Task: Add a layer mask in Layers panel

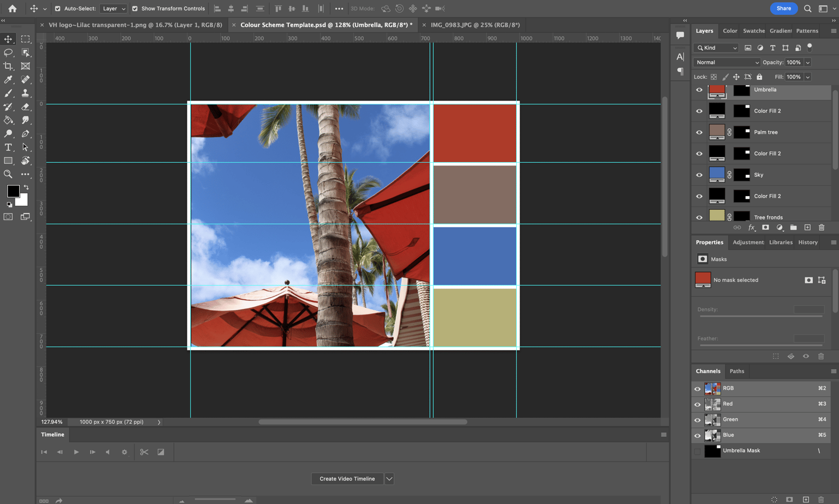Action: click(765, 228)
